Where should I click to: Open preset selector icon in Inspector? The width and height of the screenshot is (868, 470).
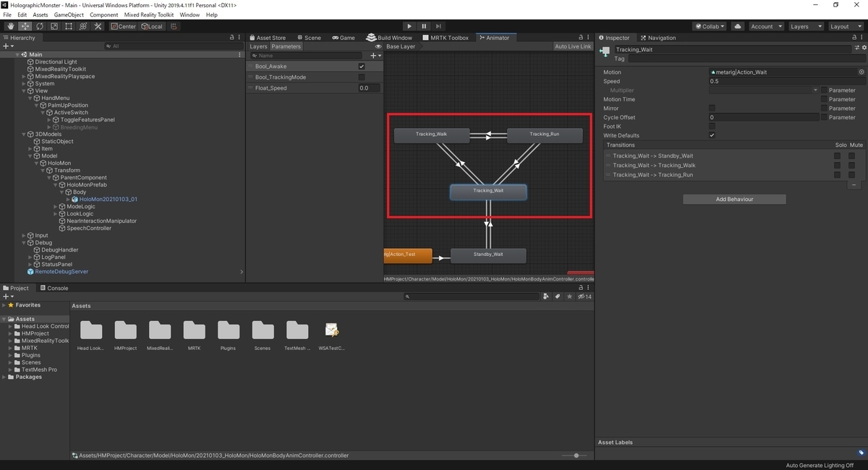[x=856, y=48]
